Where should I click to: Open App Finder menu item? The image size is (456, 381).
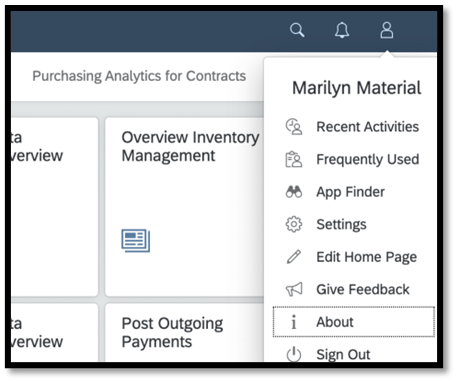tap(350, 192)
